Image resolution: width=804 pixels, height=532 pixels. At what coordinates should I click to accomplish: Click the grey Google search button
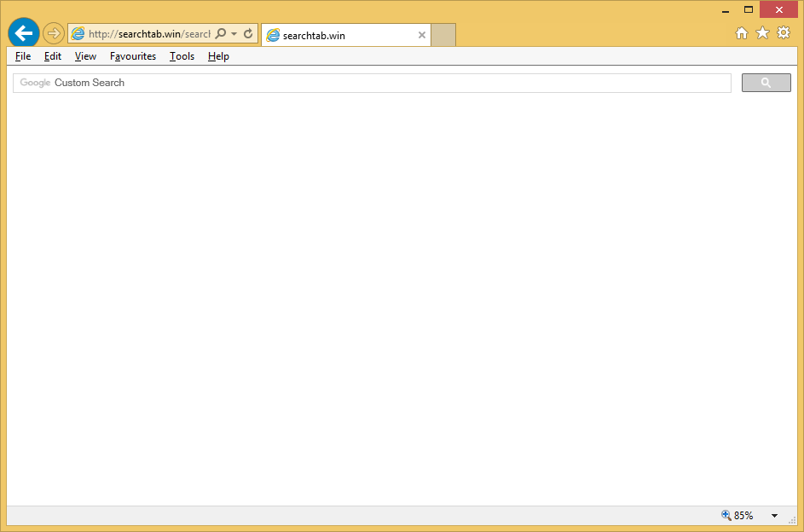click(766, 83)
